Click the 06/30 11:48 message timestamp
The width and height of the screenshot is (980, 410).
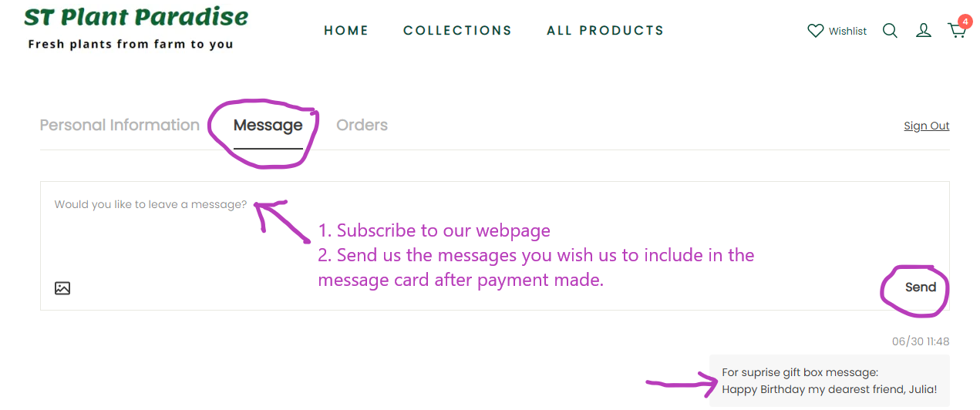[x=921, y=341]
